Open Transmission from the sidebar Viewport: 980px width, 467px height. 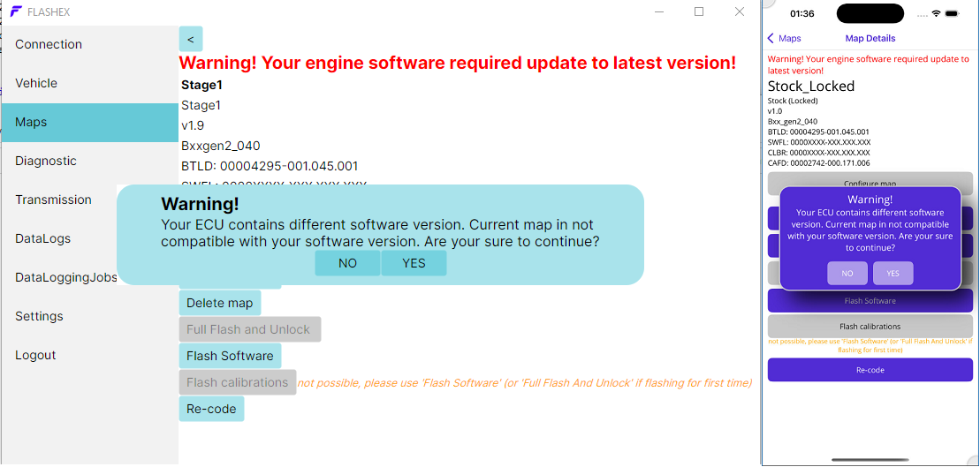coord(53,200)
